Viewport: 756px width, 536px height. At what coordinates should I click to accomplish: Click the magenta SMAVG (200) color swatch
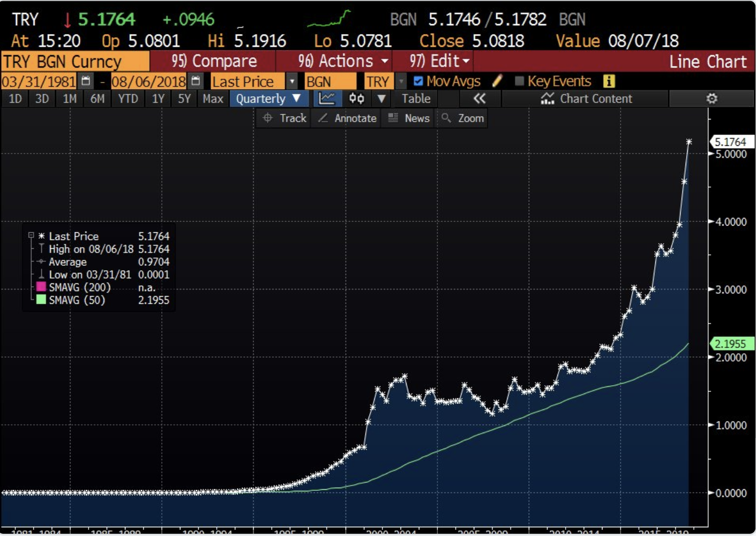click(x=41, y=287)
